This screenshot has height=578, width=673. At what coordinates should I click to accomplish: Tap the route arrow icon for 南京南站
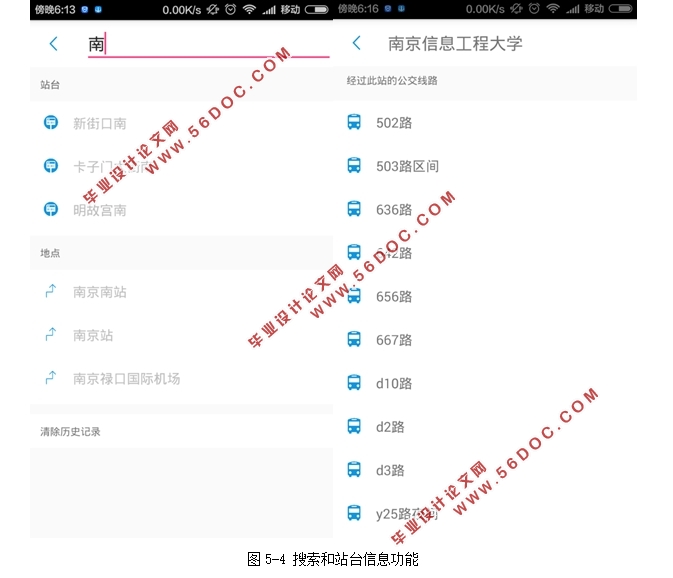pyautogui.click(x=51, y=291)
